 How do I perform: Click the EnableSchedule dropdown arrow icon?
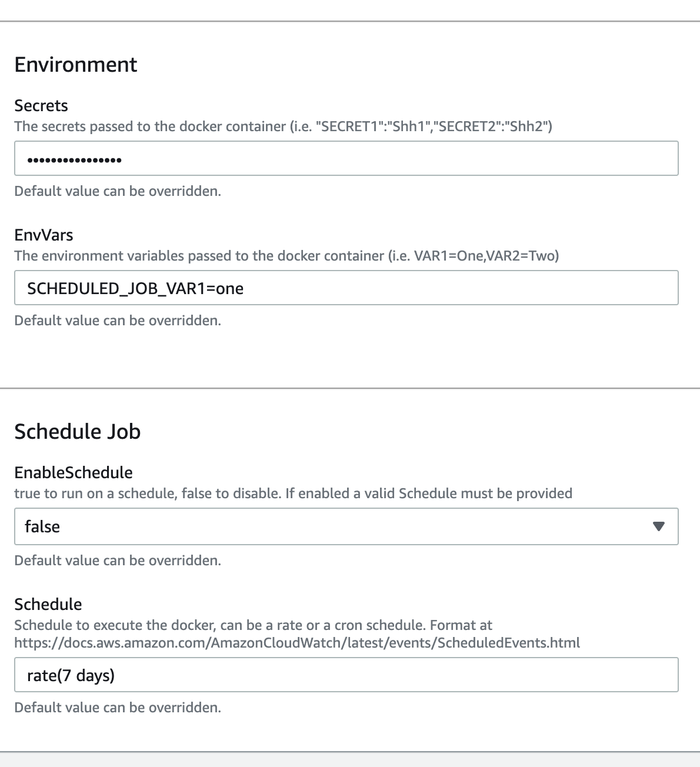click(659, 526)
